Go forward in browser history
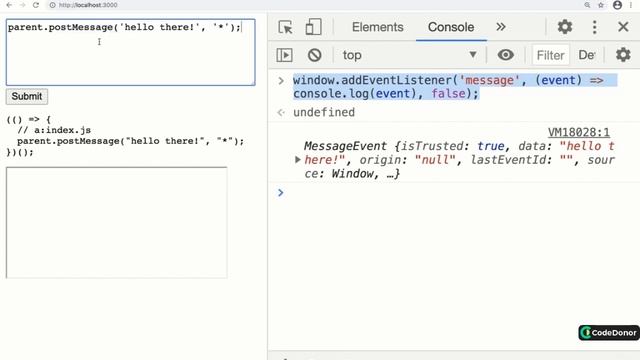The image size is (640, 360). click(22, 5)
